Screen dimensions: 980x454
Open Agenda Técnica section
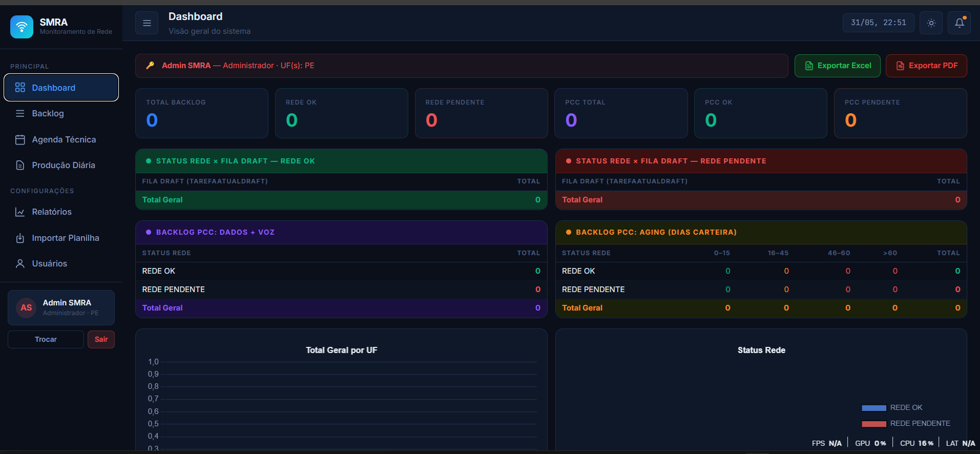coord(61,139)
